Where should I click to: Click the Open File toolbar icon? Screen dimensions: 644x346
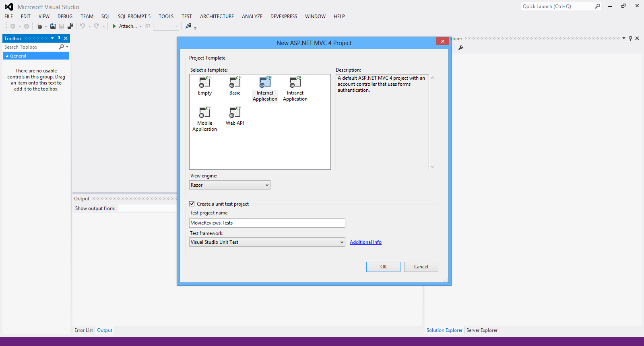point(53,26)
